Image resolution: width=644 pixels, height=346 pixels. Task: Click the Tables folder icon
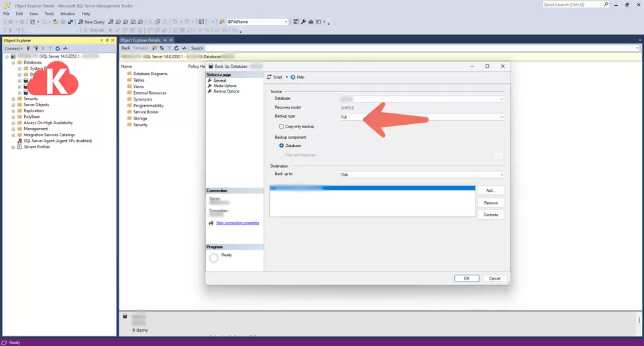129,80
